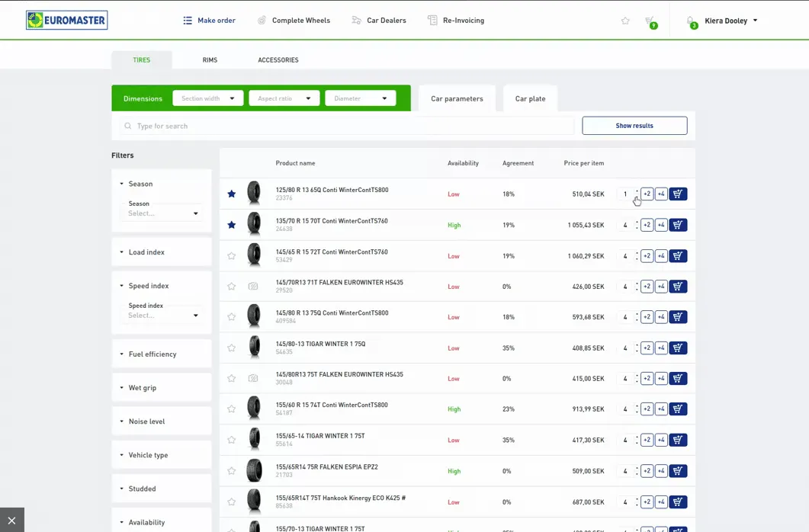Open shopping cart icon in header
Image resolution: width=809 pixels, height=532 pixels.
pos(650,21)
